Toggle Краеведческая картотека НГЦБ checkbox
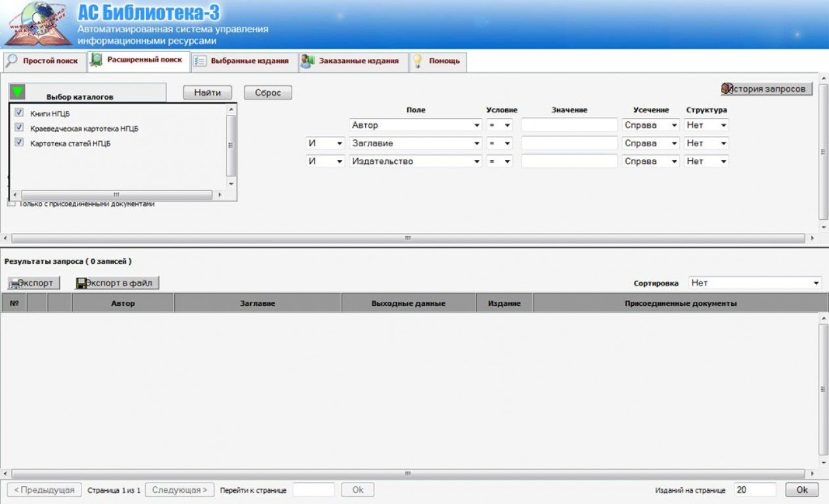This screenshot has width=829, height=504. pyautogui.click(x=19, y=128)
